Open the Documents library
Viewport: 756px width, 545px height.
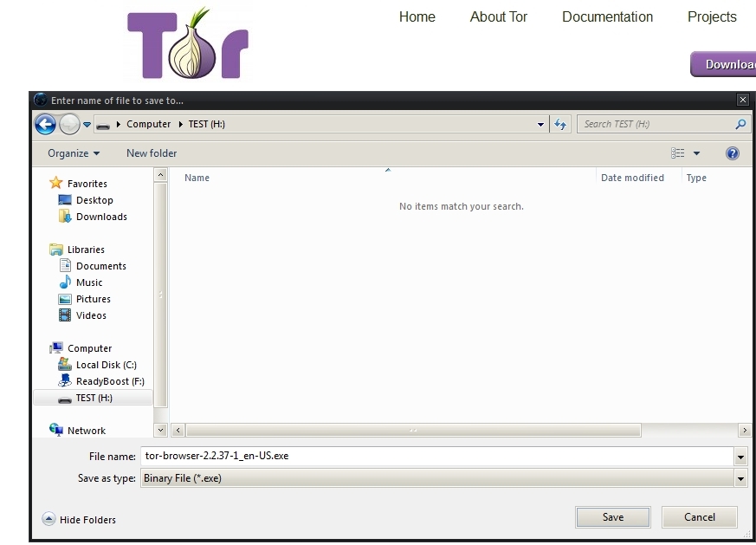(101, 266)
